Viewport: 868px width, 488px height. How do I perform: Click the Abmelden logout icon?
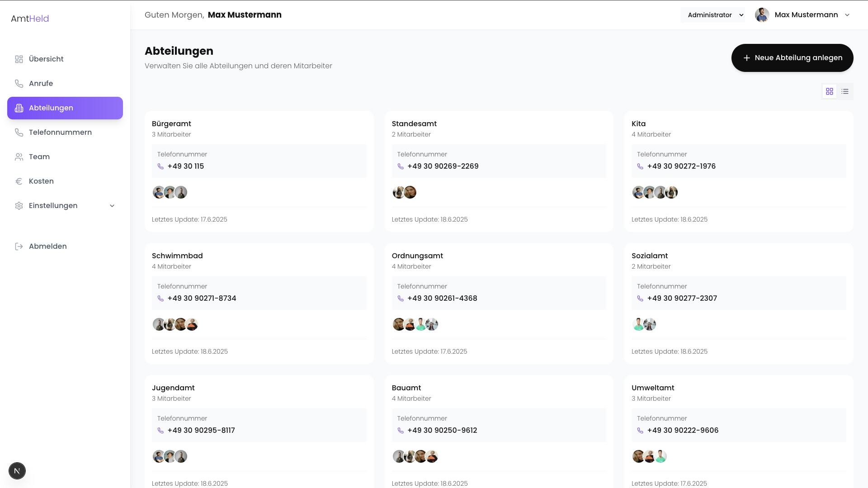[x=19, y=246]
